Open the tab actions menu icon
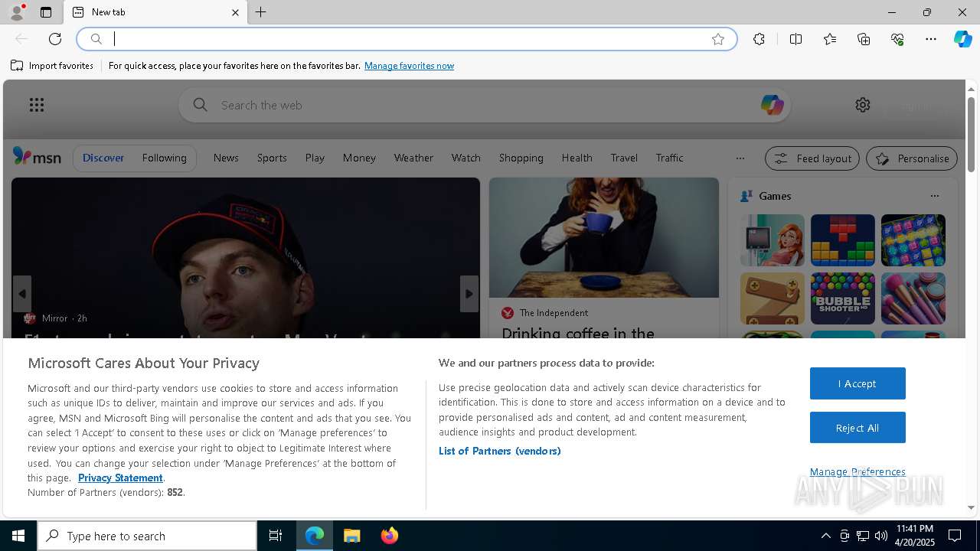The image size is (980, 551). (46, 12)
